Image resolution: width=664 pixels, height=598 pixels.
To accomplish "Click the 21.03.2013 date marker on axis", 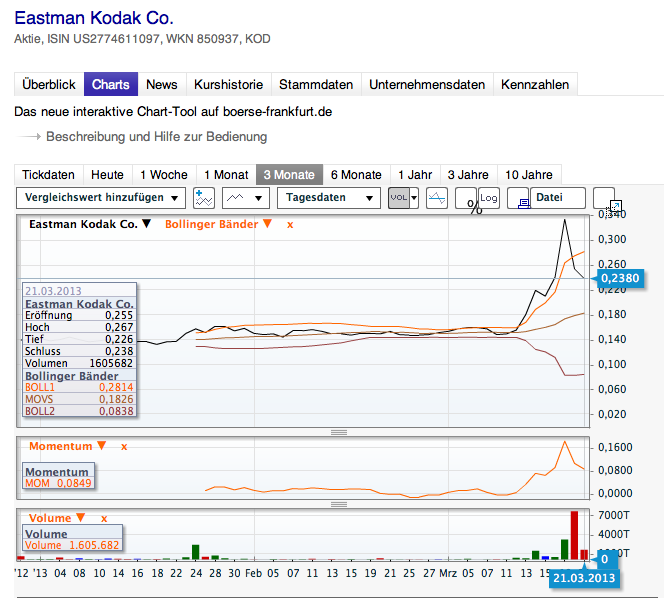I will click(584, 578).
